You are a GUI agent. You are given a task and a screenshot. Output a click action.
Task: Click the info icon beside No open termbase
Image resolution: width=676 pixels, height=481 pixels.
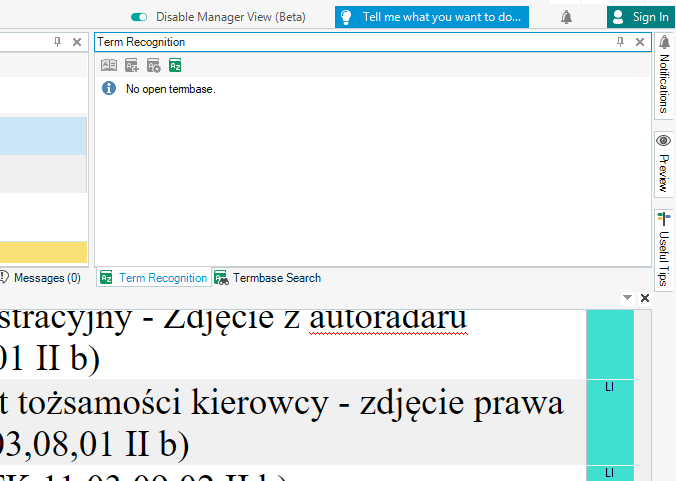(109, 88)
